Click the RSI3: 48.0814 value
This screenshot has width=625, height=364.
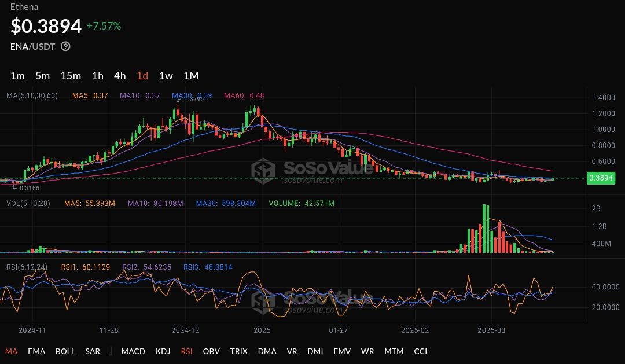click(208, 267)
